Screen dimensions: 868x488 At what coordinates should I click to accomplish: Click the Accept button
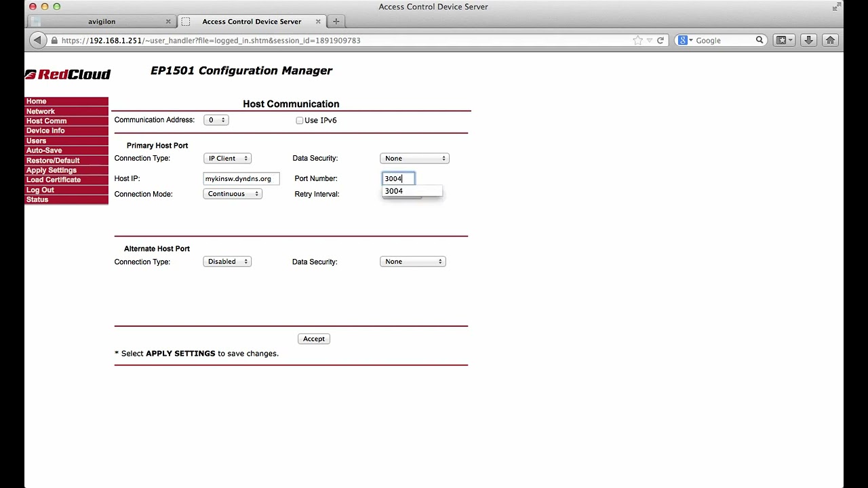314,339
